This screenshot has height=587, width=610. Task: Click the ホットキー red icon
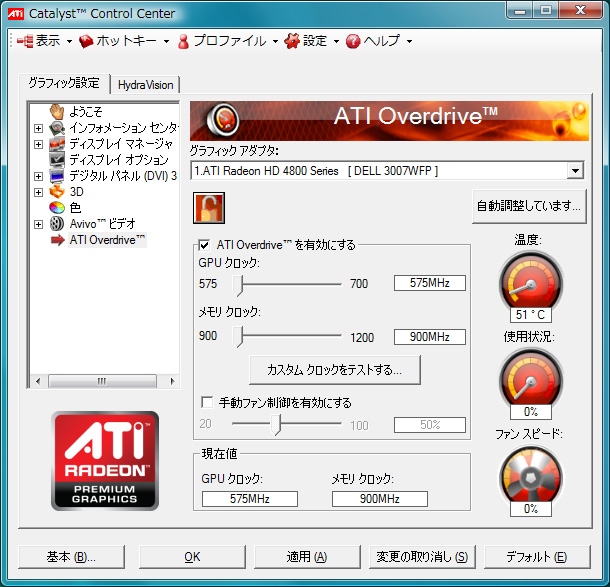pos(86,41)
